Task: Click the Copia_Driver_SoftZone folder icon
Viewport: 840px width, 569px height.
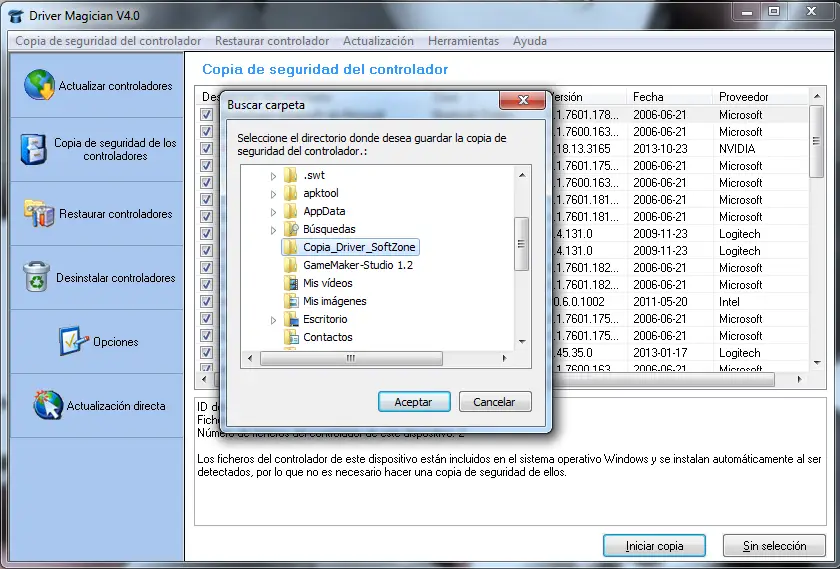Action: (x=290, y=247)
